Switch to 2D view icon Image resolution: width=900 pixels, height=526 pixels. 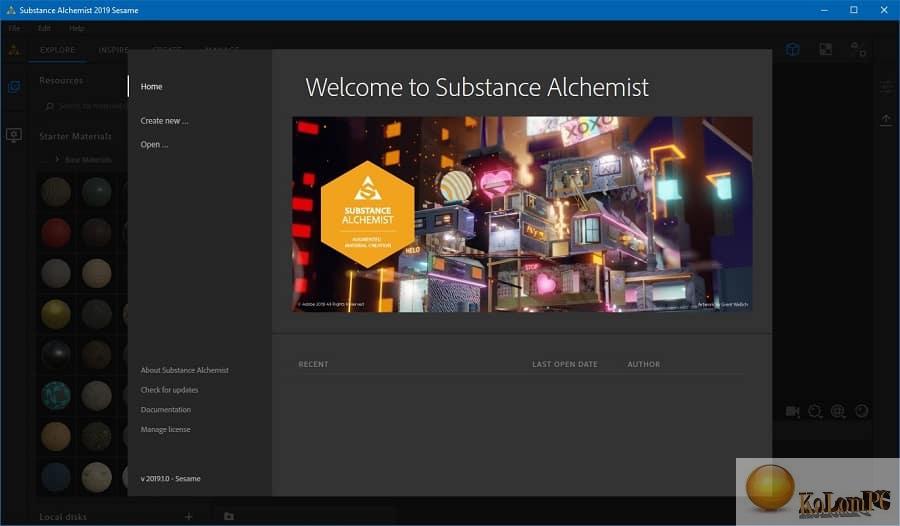point(825,49)
